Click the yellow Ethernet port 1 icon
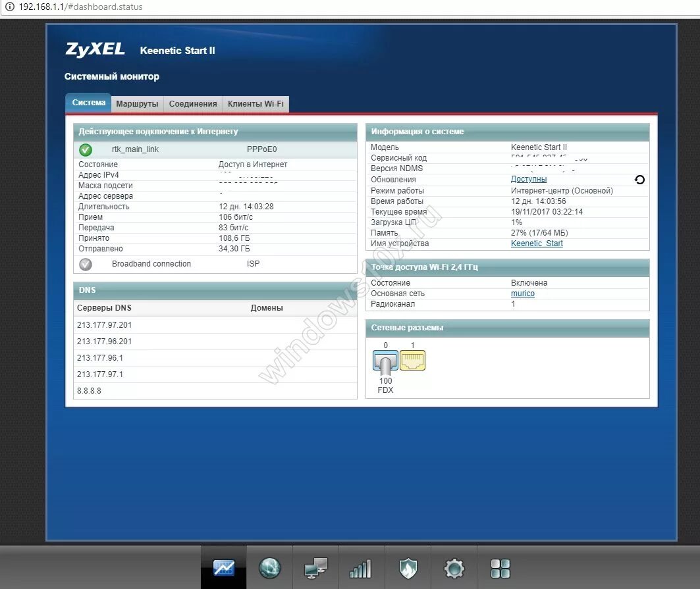Image resolution: width=700 pixels, height=589 pixels. (x=413, y=361)
